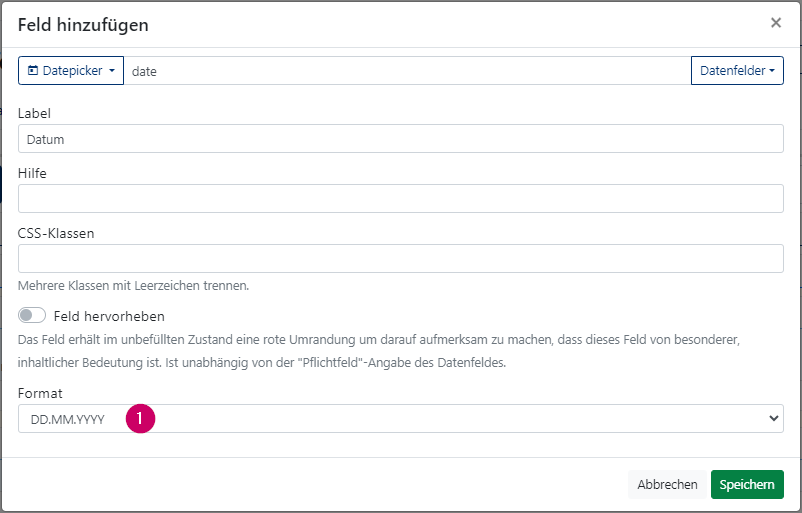Close the Feld hinzufügen dialog
The height and width of the screenshot is (513, 802).
pyautogui.click(x=775, y=23)
